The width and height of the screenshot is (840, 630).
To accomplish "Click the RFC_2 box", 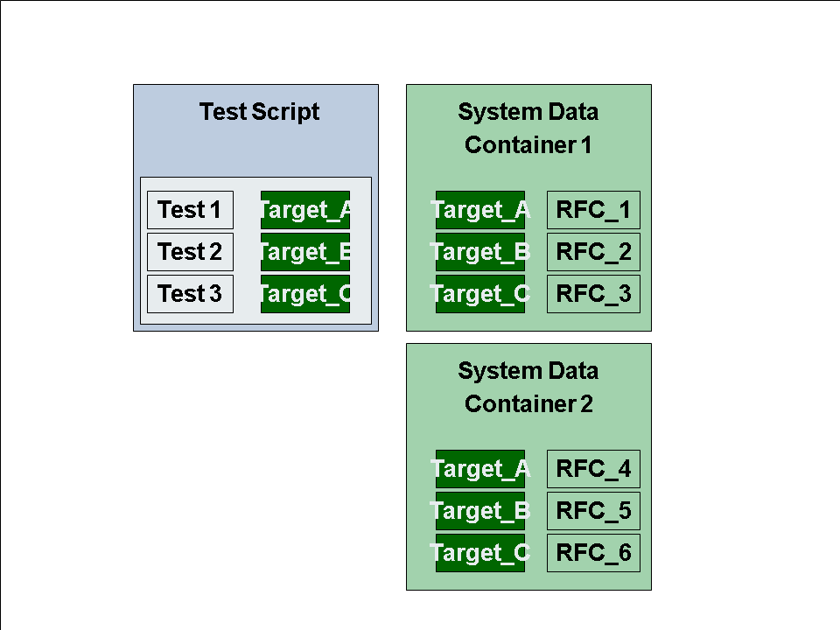I will [x=593, y=252].
